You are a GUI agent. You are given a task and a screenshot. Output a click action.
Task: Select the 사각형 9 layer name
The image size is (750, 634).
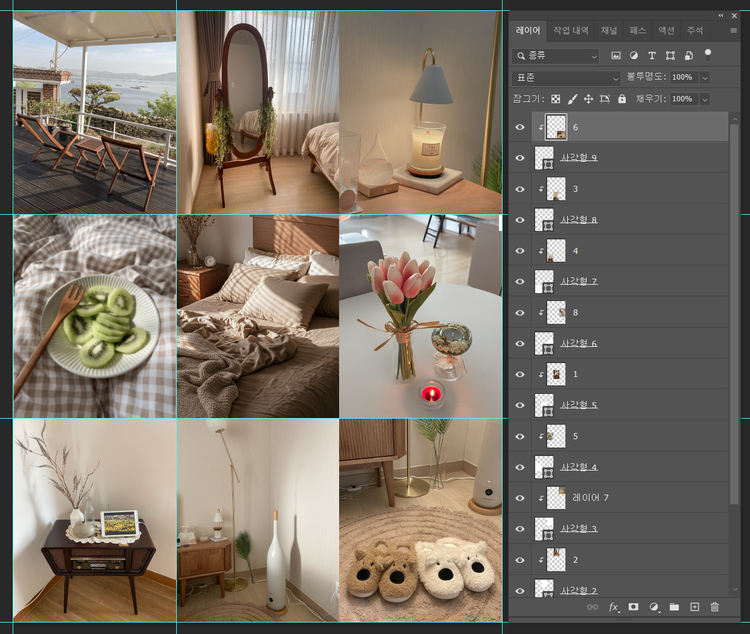(579, 158)
